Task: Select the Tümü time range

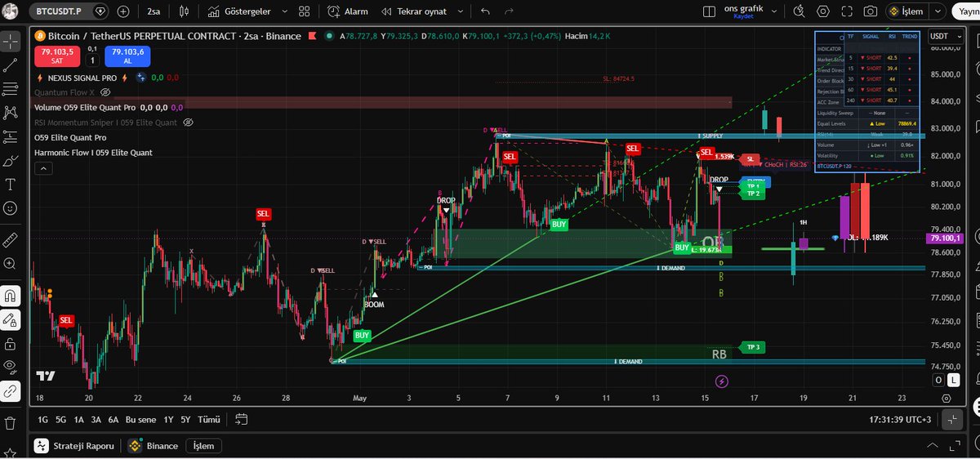Action: pos(210,419)
